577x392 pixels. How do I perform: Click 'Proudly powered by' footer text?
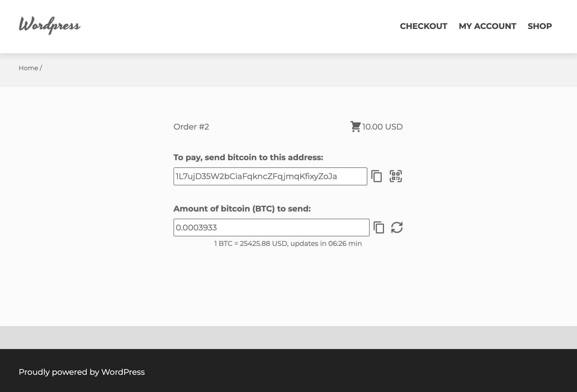pos(59,372)
